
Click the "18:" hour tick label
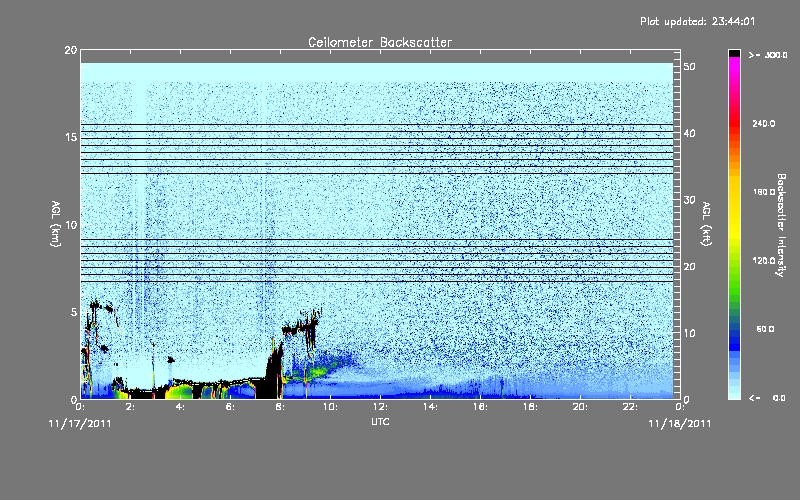click(x=530, y=407)
